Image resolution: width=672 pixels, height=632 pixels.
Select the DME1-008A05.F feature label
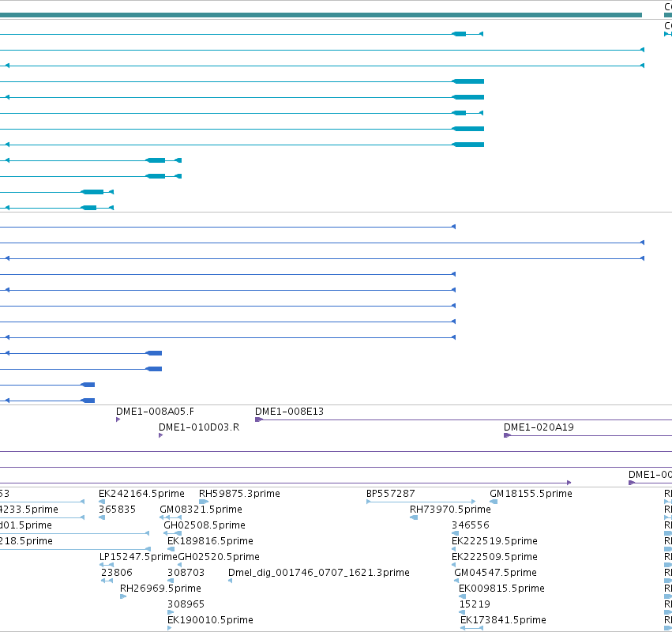pyautogui.click(x=155, y=411)
